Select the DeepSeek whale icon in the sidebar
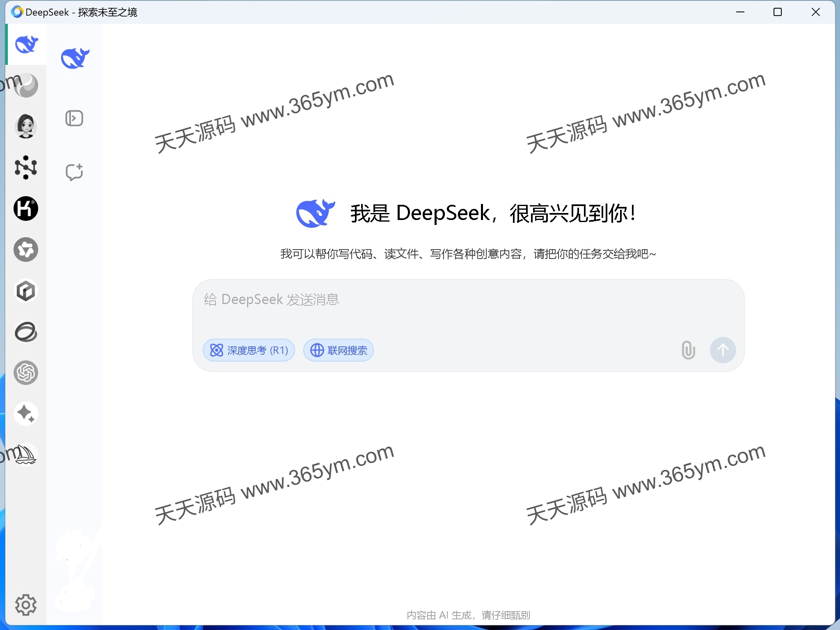 tap(26, 44)
